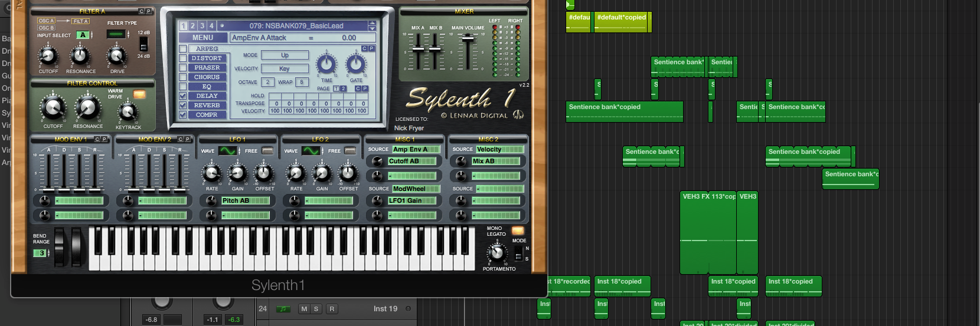Open the LFO 2 Wave selector
This screenshot has height=326, width=980.
311,151
